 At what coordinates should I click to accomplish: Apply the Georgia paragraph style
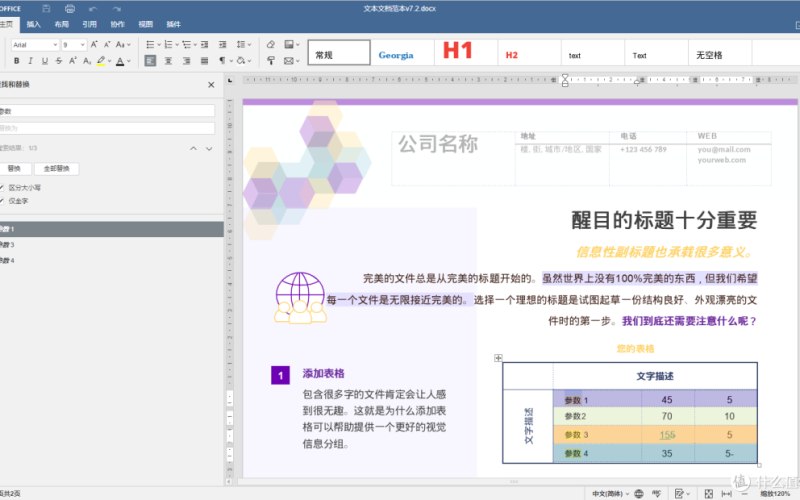[x=402, y=53]
